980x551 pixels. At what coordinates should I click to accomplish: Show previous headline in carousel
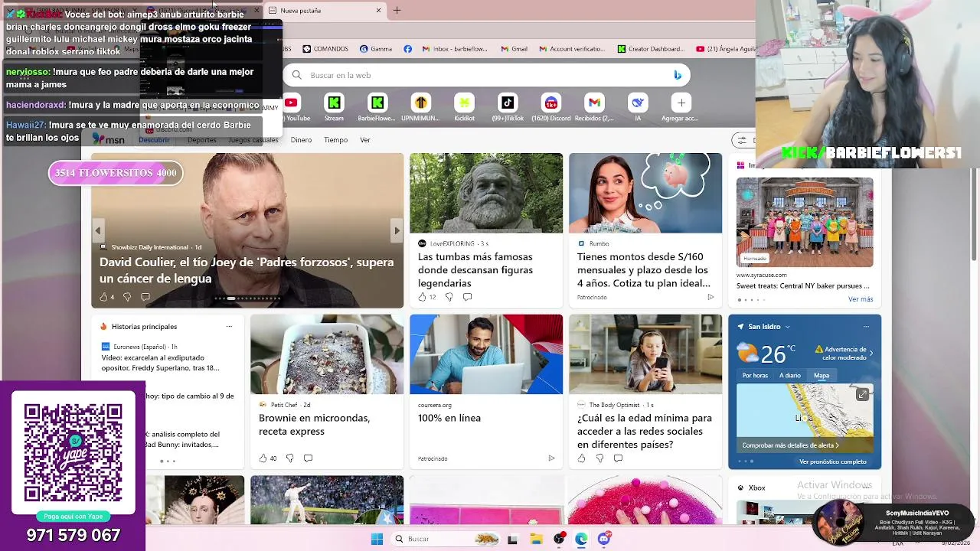click(x=98, y=230)
